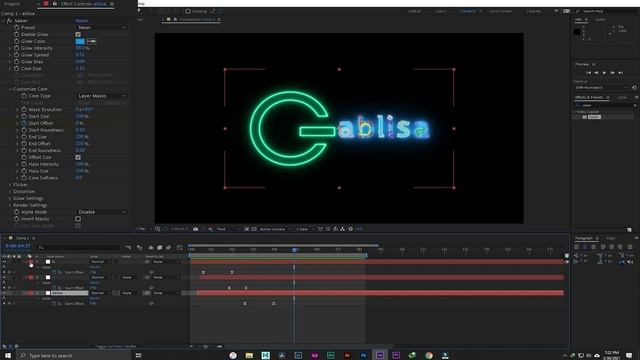This screenshot has width=640, height=360.
Task: Select the Saber effect in Effects & Presets results
Action: pos(594,117)
